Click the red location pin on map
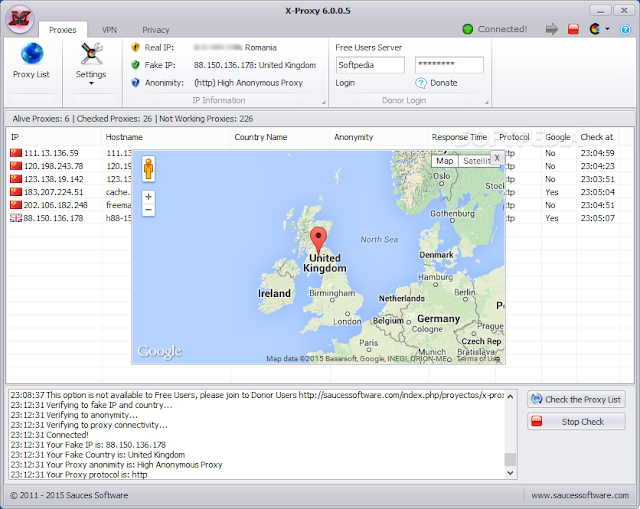640x509 pixels. tap(318, 241)
